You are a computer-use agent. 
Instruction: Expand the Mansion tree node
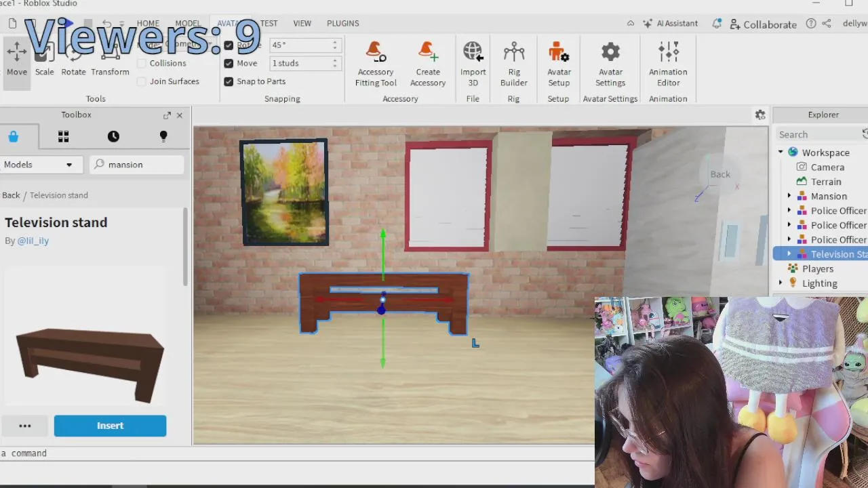point(789,197)
